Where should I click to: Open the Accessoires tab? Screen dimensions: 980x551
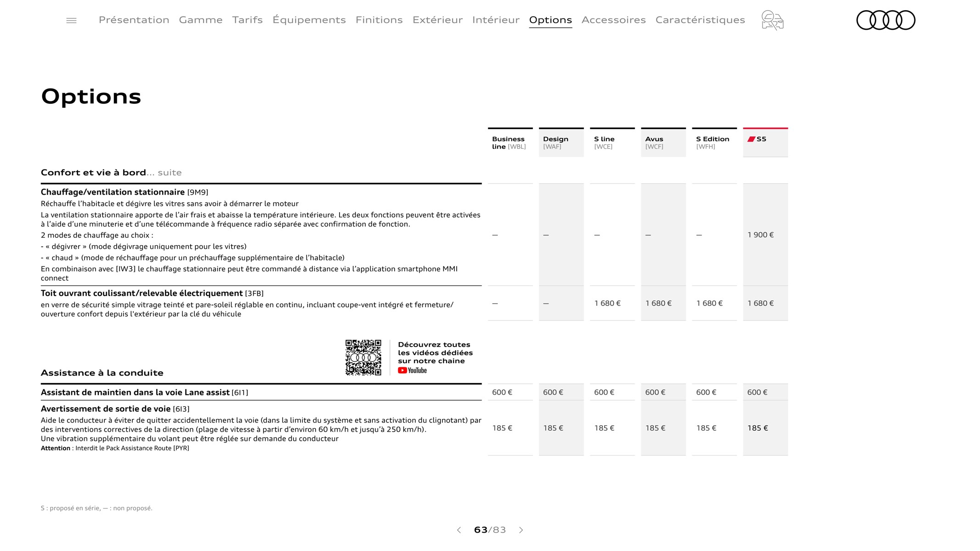613,20
